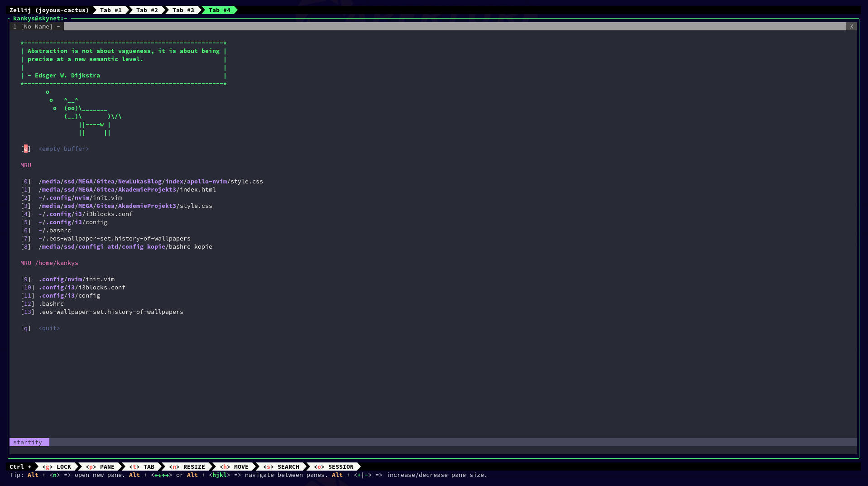Select PANE mode in Zellij status bar
The height and width of the screenshot is (486, 868).
100,467
